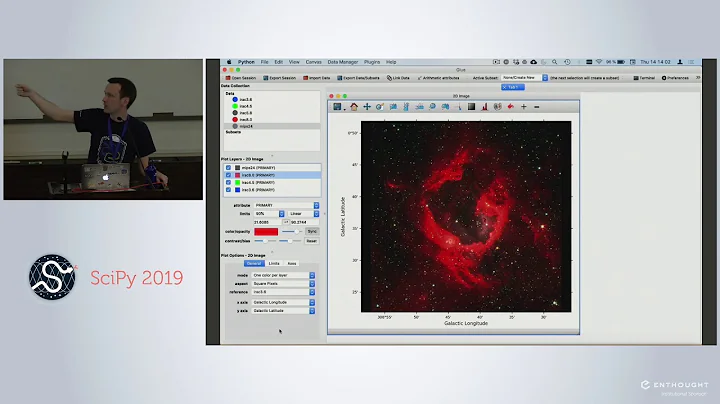The height and width of the screenshot is (404, 720).
Task: Click Spotlight search icon in menu bar
Action: (x=555, y=62)
